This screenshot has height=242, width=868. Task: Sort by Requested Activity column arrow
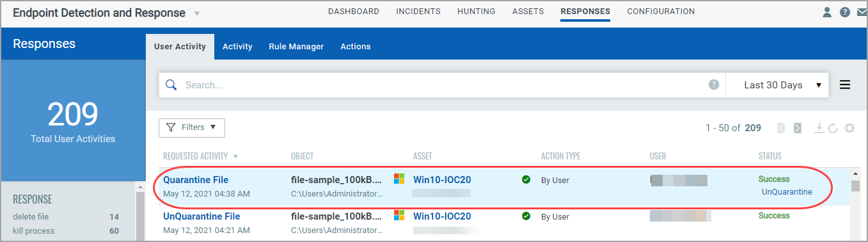(x=235, y=156)
